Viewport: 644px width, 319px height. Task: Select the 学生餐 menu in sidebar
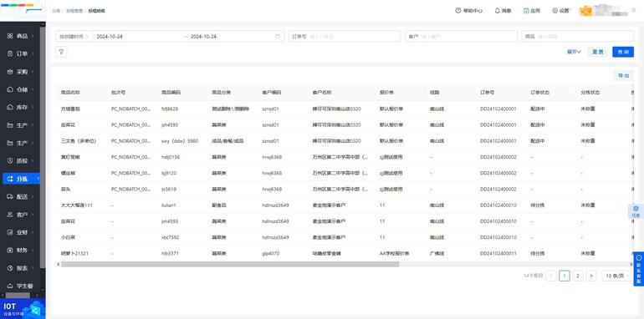pyautogui.click(x=23, y=286)
